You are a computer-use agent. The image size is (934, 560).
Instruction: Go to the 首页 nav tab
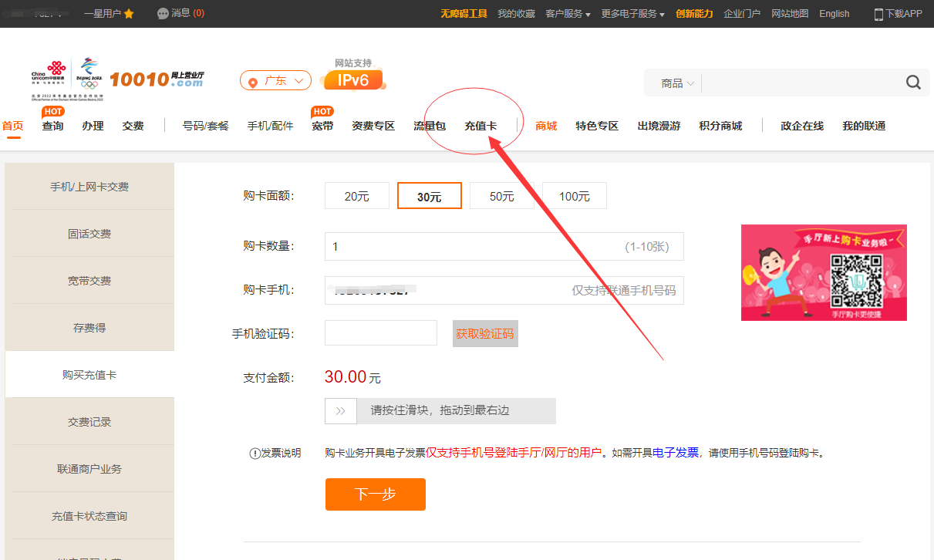pyautogui.click(x=12, y=126)
